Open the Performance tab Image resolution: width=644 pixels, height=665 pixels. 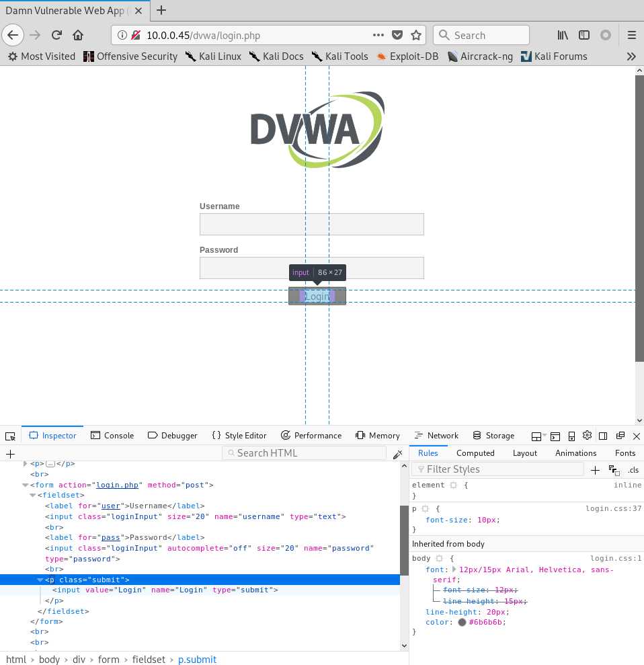tap(311, 436)
